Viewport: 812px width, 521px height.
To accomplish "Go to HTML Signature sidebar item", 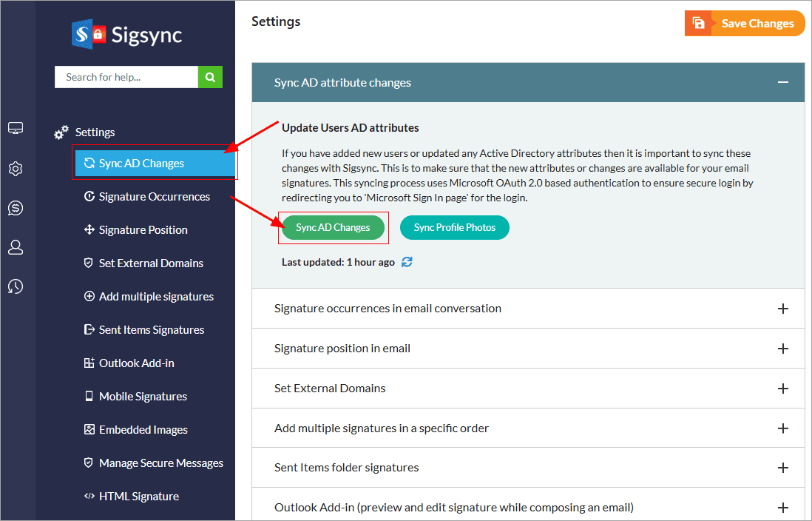I will coord(138,497).
